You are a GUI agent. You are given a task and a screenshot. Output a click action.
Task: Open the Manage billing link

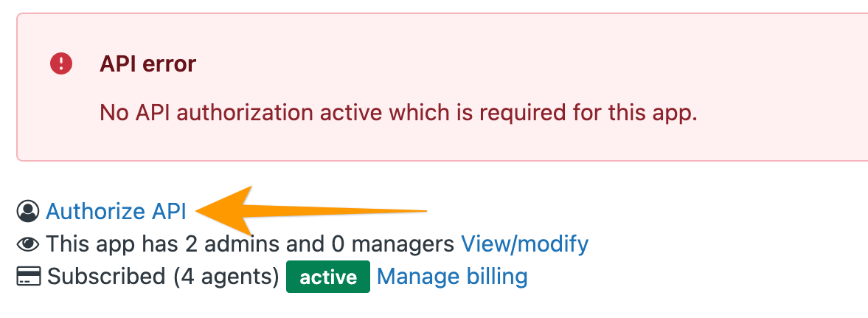[452, 276]
